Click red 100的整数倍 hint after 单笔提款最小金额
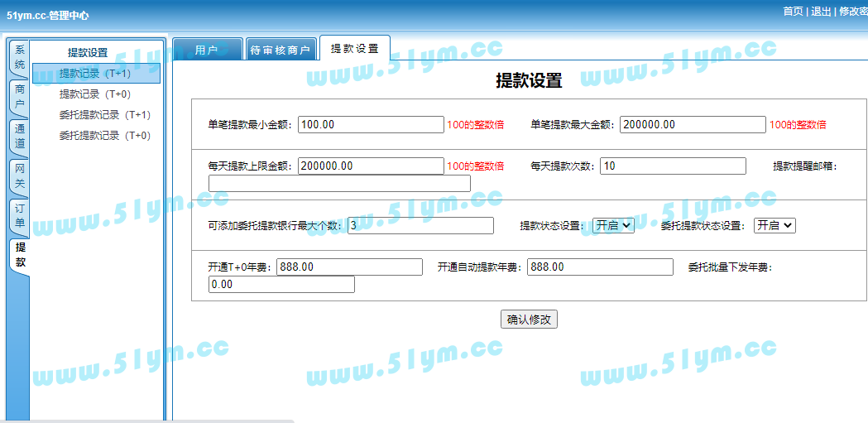The height and width of the screenshot is (423, 868). tap(476, 124)
